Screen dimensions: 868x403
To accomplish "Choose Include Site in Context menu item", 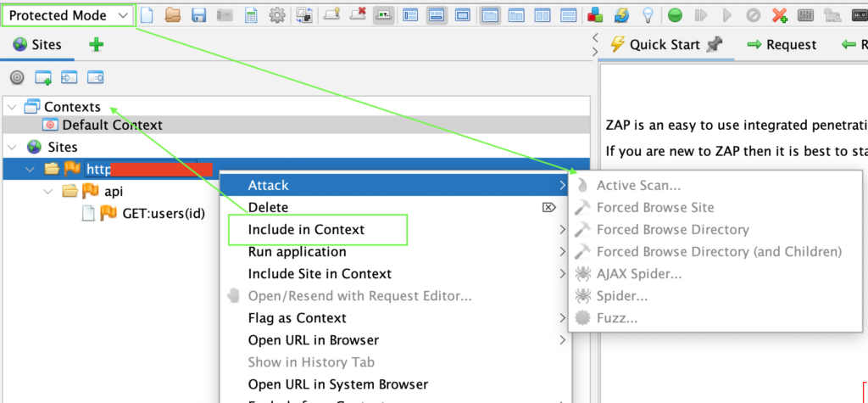I will pyautogui.click(x=395, y=274).
